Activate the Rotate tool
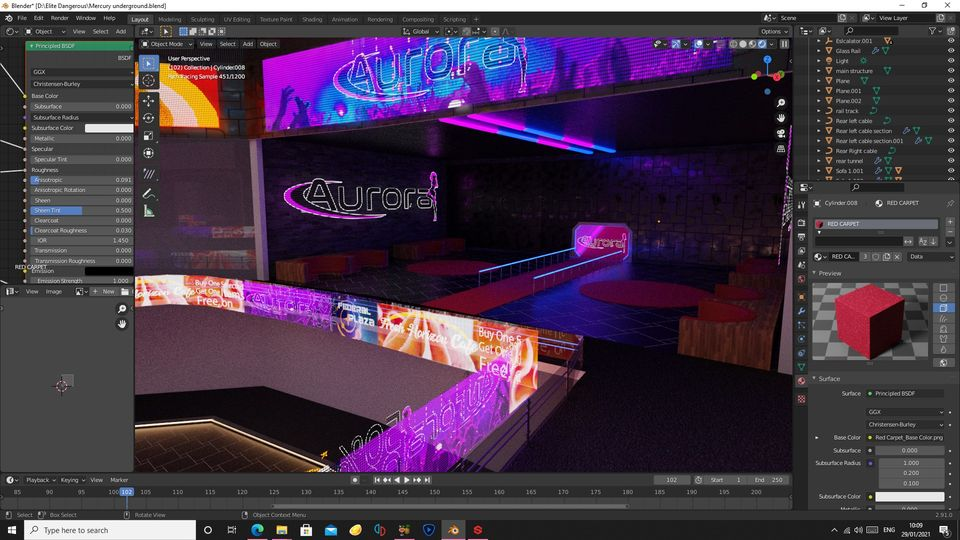The image size is (960, 540). tap(148, 118)
